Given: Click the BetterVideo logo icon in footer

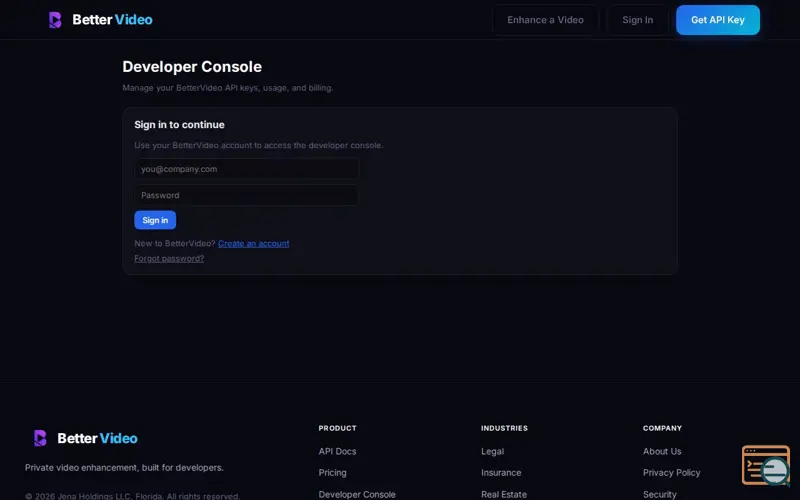Looking at the screenshot, I should tap(40, 438).
